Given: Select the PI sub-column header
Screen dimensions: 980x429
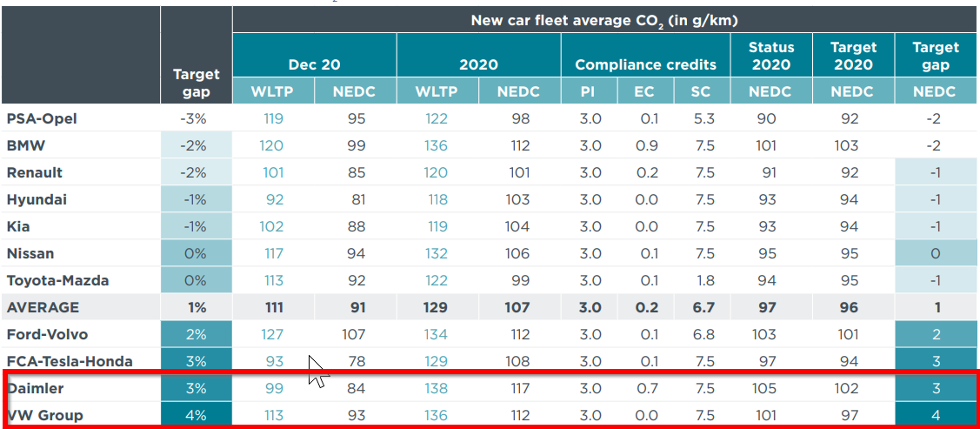Looking at the screenshot, I should point(590,91).
